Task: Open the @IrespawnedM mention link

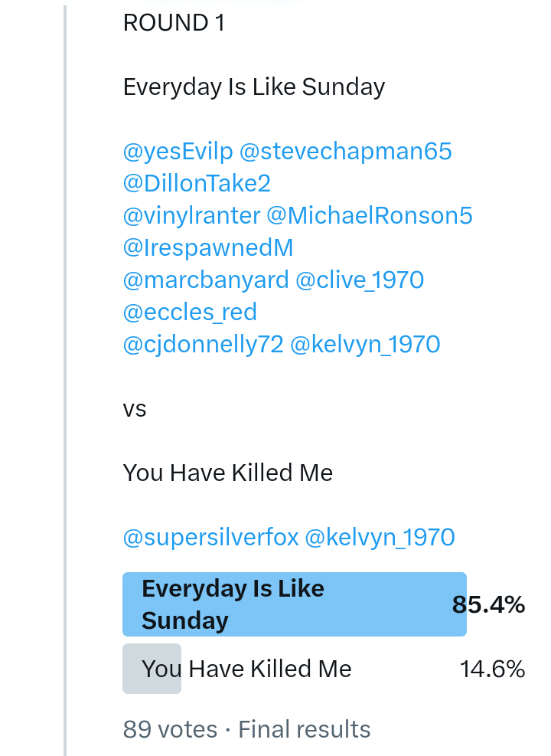Action: 208,248
